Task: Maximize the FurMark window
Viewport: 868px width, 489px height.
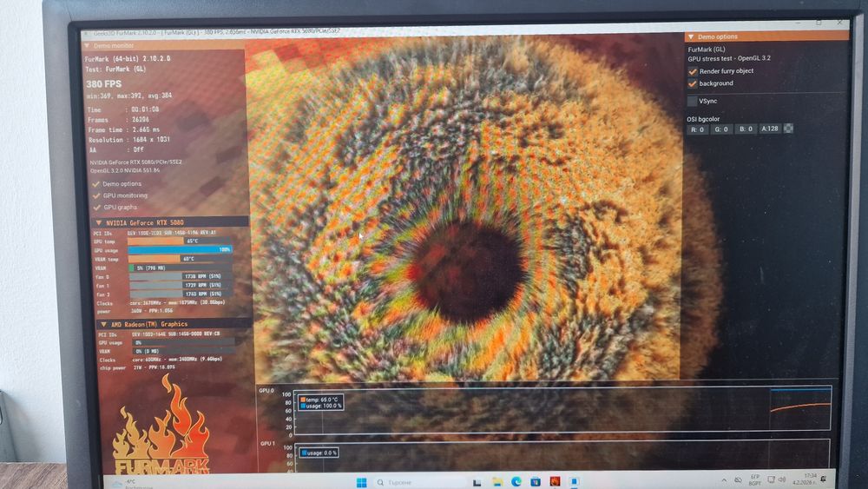Action: [x=819, y=23]
